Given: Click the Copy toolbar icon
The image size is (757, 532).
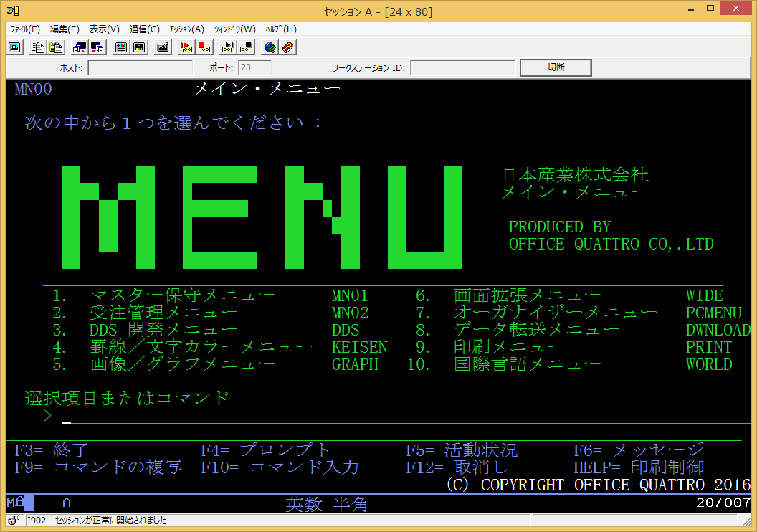Looking at the screenshot, I should 38,47.
